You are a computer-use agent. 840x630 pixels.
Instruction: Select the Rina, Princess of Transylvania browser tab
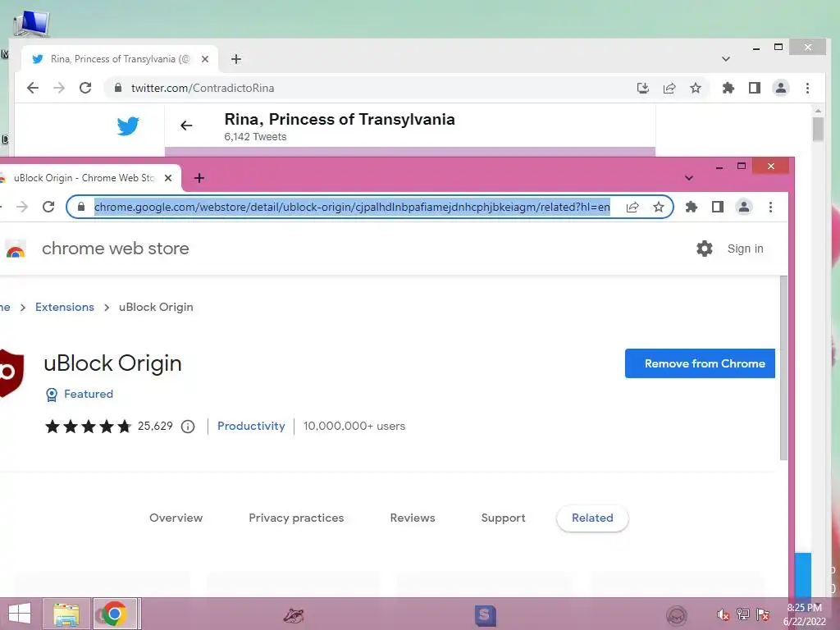[x=119, y=59]
